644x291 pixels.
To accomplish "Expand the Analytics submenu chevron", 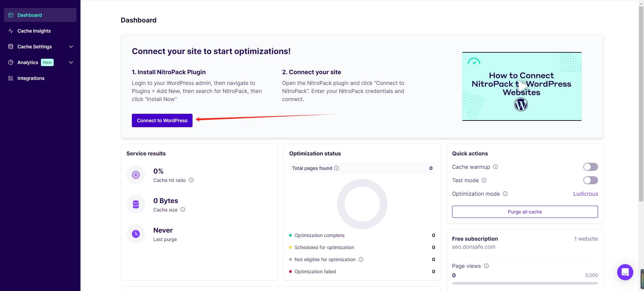I will (71, 62).
